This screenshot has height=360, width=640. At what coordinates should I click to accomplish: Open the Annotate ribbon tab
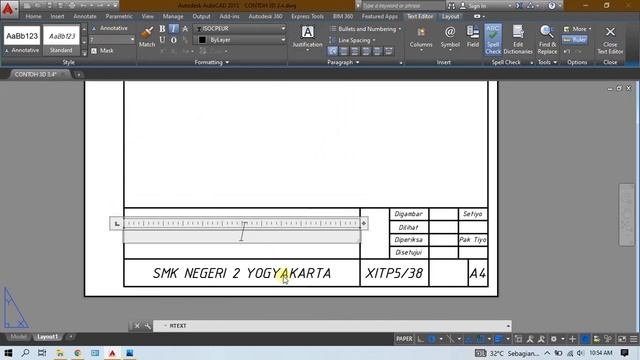[85, 16]
